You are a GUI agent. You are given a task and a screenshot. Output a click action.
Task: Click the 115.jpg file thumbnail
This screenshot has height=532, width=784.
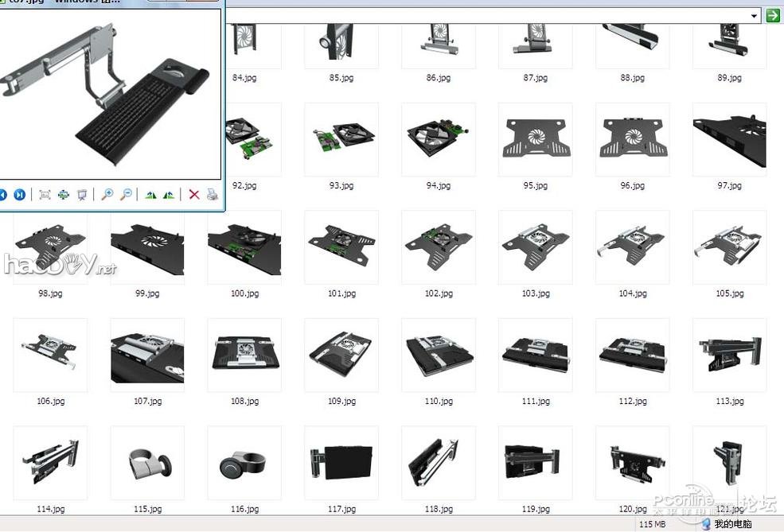coord(147,463)
